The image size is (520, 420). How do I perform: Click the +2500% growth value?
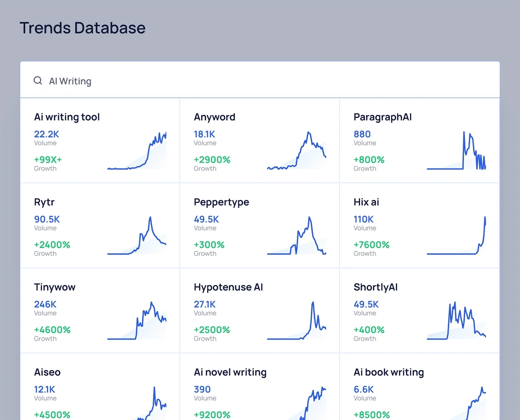point(212,330)
